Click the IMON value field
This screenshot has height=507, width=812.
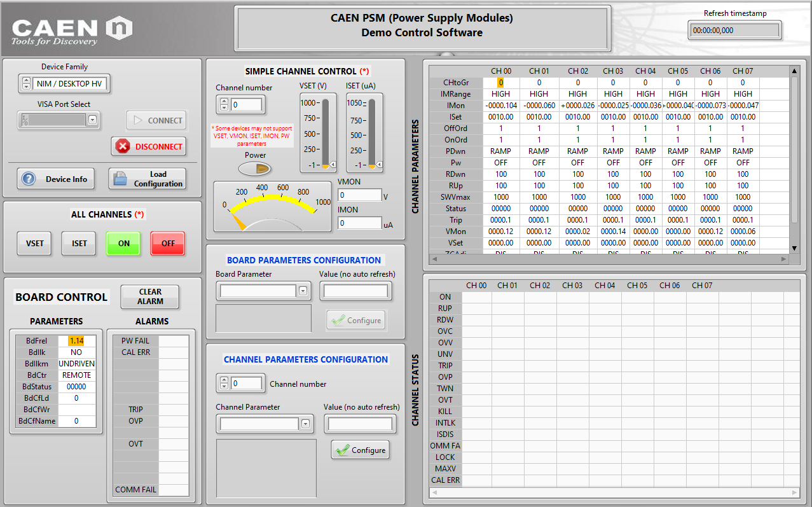(x=359, y=223)
